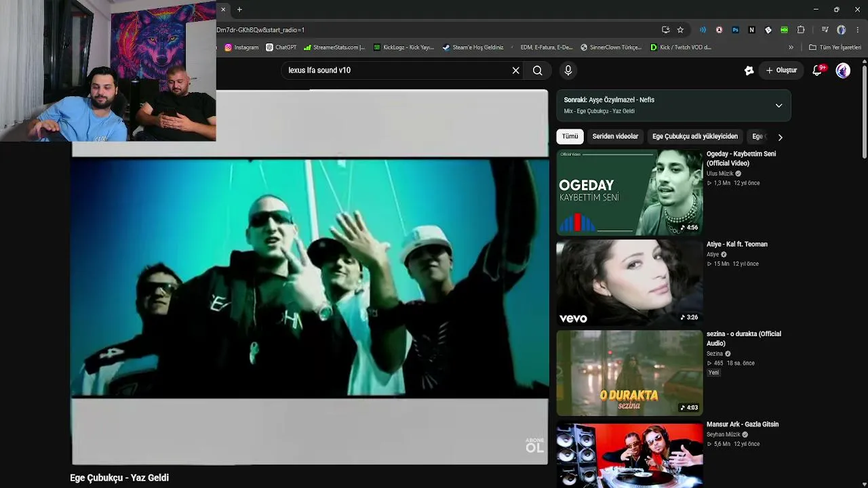Open the Instagram bookmark

pyautogui.click(x=241, y=47)
